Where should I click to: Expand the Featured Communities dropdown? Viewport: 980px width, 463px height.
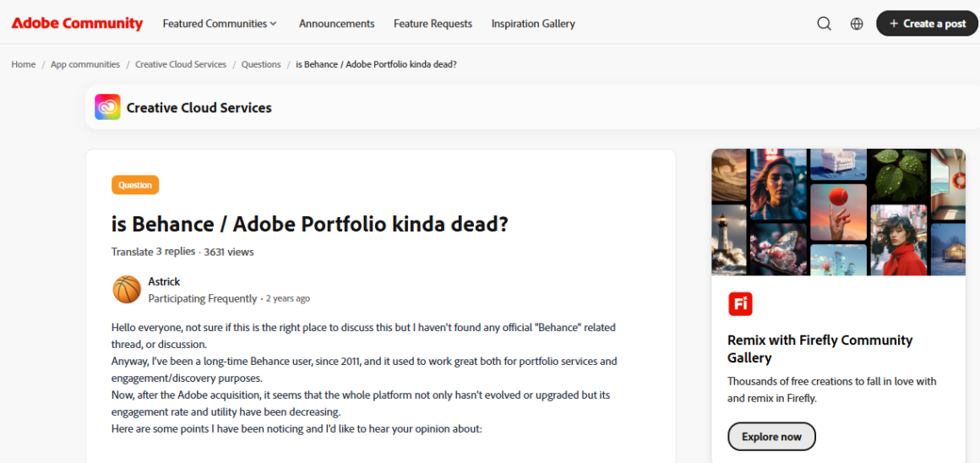click(x=220, y=24)
